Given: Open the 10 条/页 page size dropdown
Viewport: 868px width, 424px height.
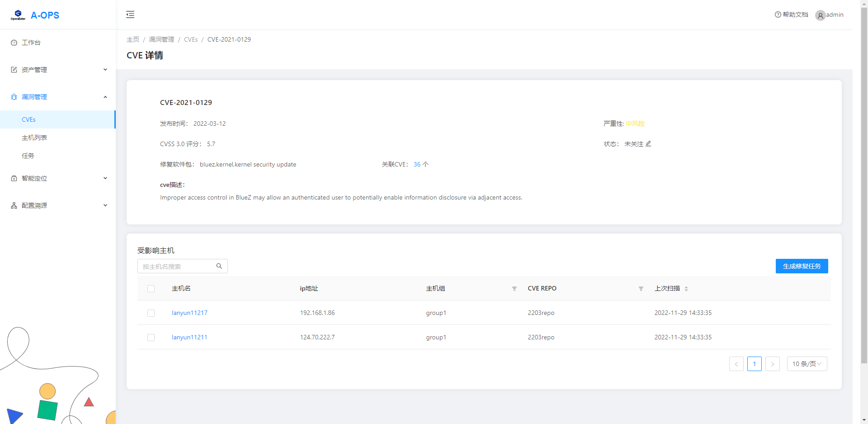Looking at the screenshot, I should pos(807,364).
